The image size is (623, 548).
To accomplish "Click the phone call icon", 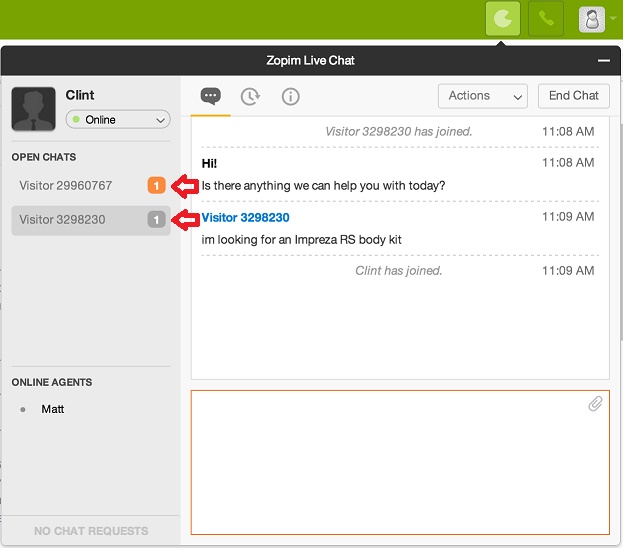I will pos(546,19).
